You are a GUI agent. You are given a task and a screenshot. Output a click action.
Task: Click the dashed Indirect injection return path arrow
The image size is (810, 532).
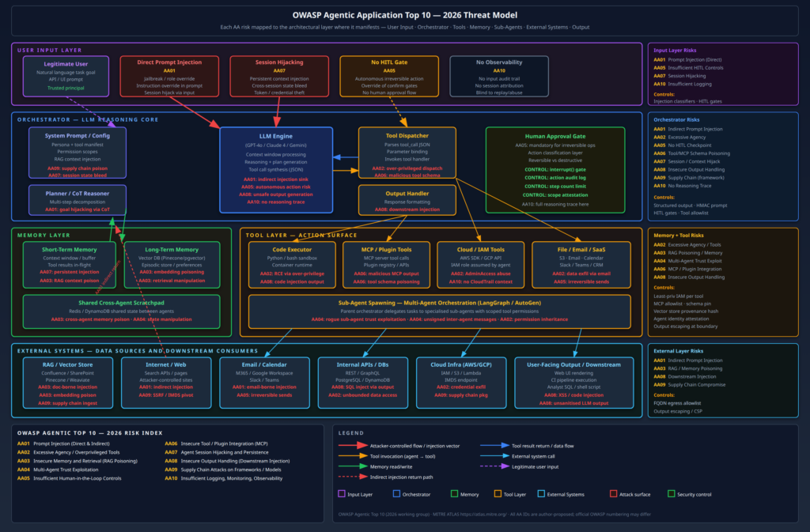[x=353, y=477]
